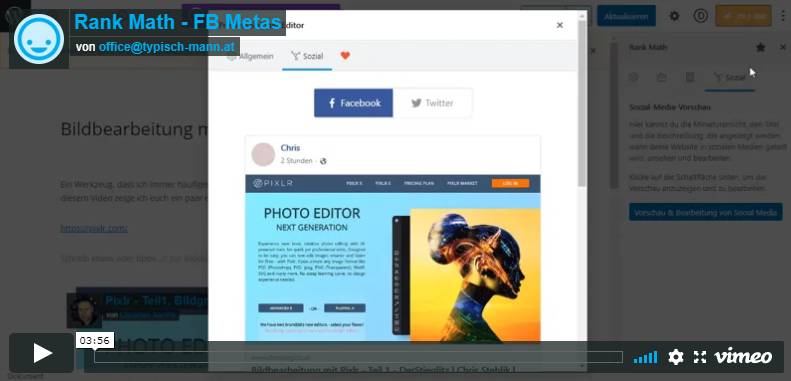Adjust the Vimeo volume bars
This screenshot has height=381, width=791.
point(645,357)
